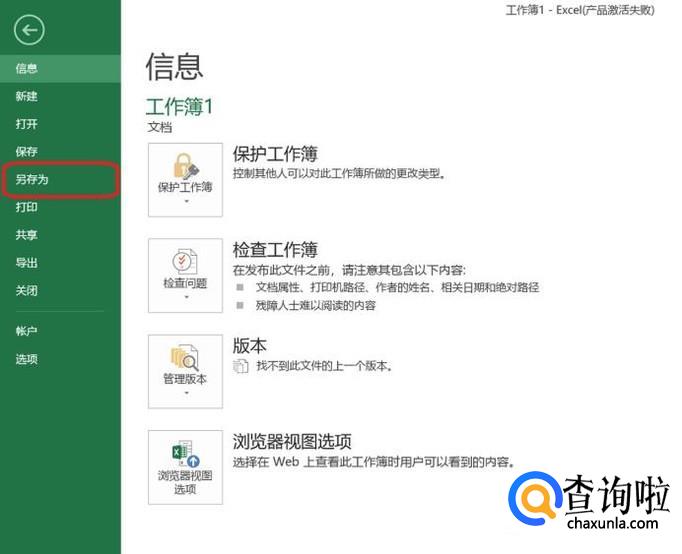
Task: Click the 浏览器视图选项 section heading
Action: [292, 441]
